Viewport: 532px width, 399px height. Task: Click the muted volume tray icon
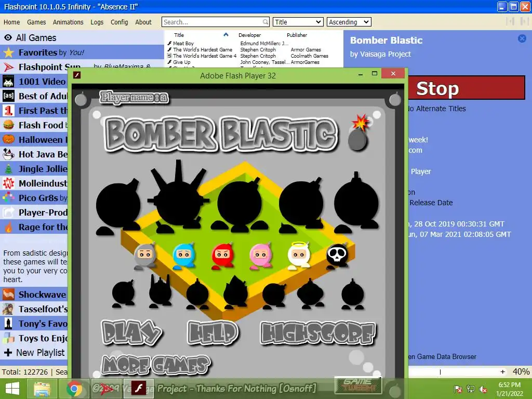point(483,389)
